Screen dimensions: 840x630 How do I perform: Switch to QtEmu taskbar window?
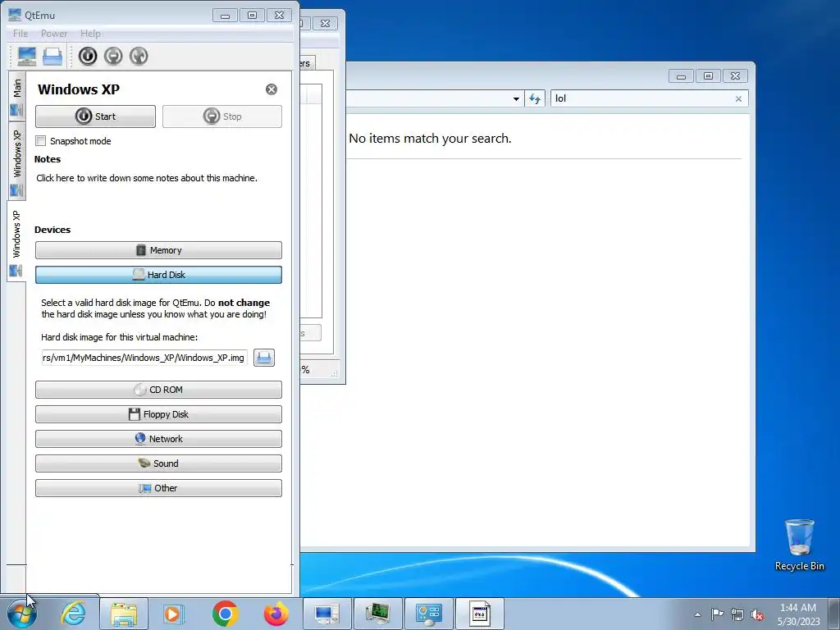point(326,614)
